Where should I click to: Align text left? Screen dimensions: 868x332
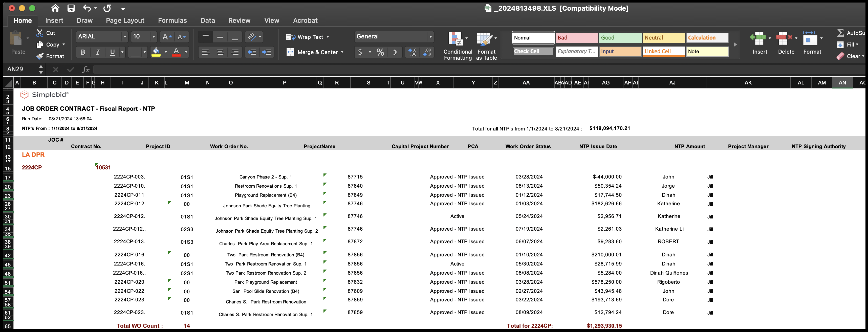206,52
